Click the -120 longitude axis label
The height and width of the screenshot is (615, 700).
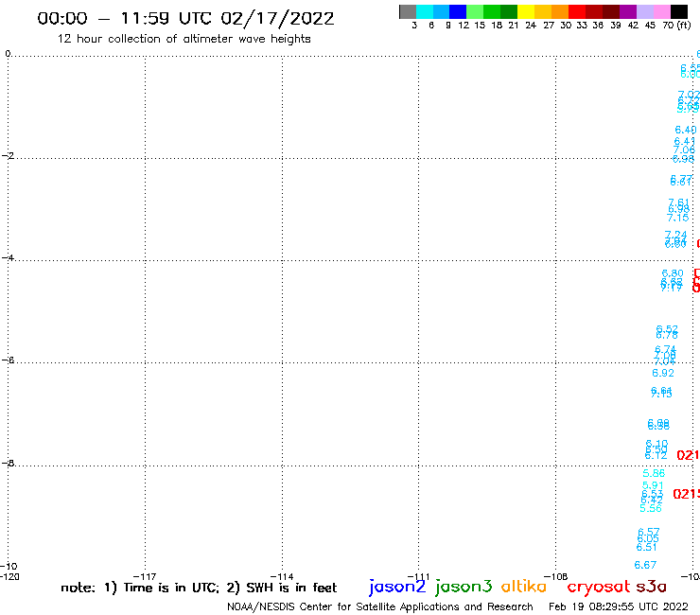click(9, 576)
